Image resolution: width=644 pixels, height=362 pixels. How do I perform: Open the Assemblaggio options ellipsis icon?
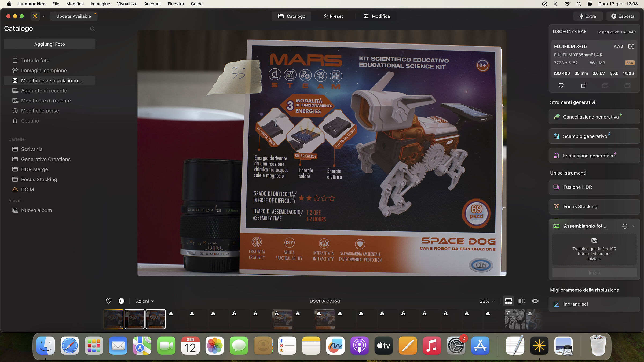625,226
